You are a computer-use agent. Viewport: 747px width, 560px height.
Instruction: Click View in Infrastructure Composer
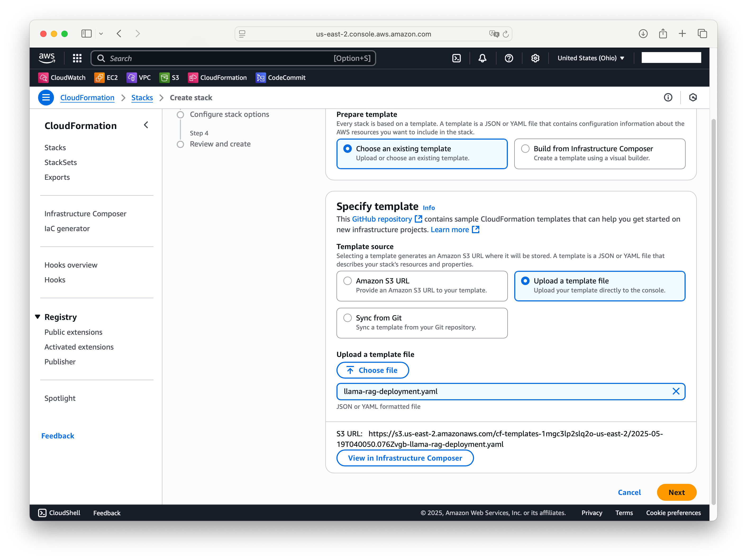pos(405,458)
